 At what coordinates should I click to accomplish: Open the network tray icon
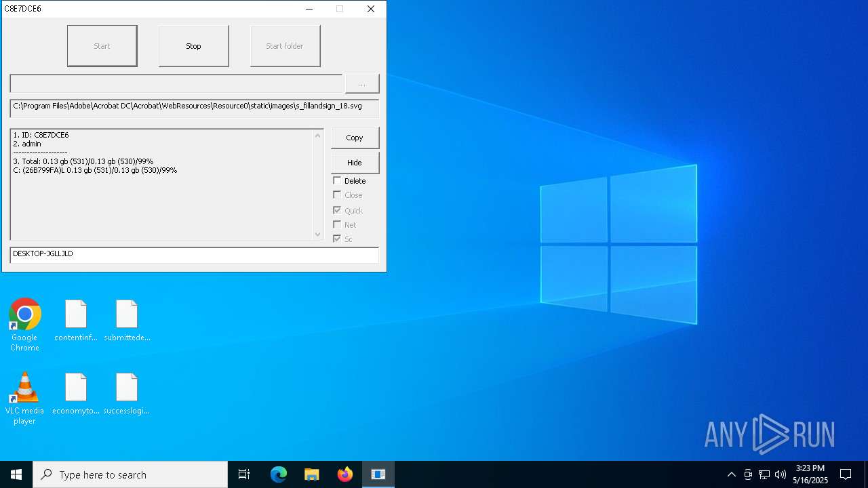tap(764, 474)
